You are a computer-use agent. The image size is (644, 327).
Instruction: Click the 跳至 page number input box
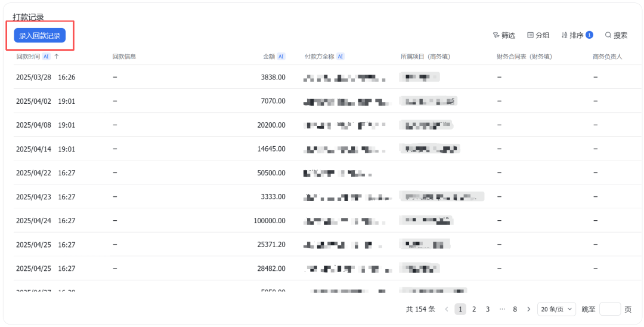[609, 309]
